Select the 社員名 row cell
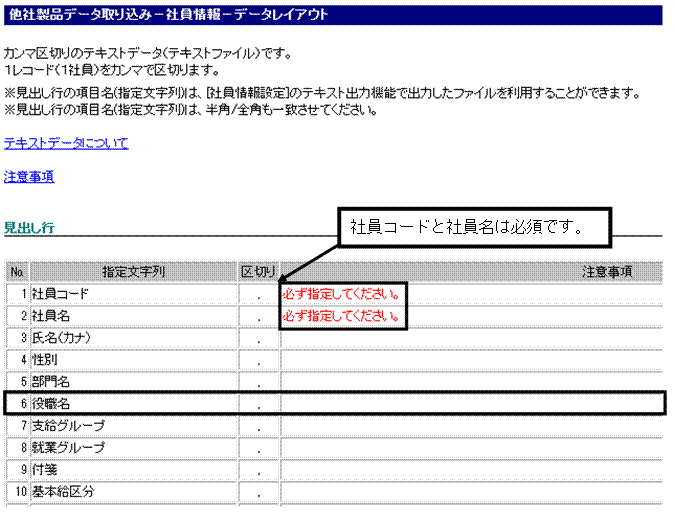Image resolution: width=675 pixels, height=521 pixels. coord(134,316)
